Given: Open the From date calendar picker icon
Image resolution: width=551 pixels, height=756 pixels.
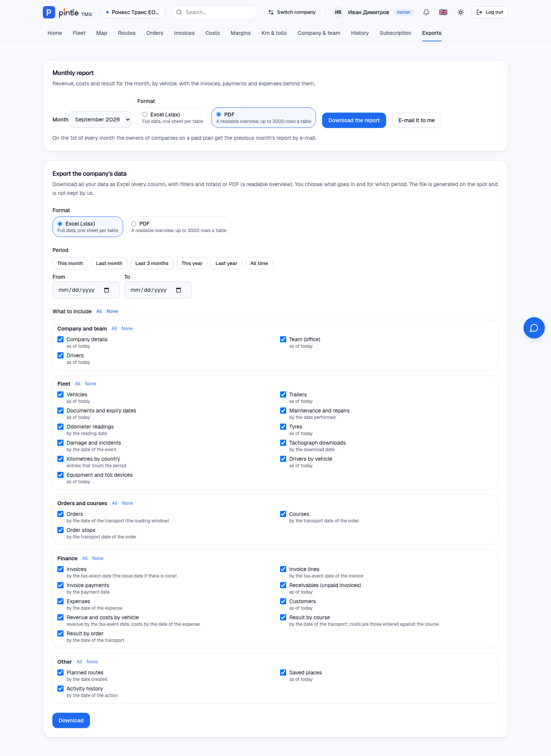Looking at the screenshot, I should (x=107, y=290).
